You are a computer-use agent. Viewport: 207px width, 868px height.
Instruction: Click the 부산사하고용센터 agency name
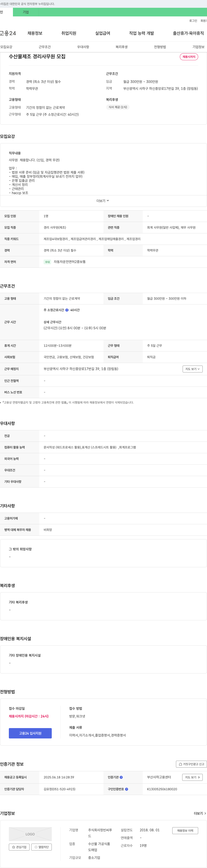click(x=159, y=777)
